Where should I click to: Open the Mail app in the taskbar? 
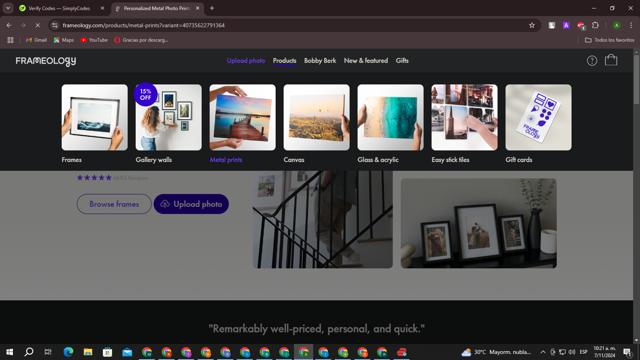(x=127, y=352)
